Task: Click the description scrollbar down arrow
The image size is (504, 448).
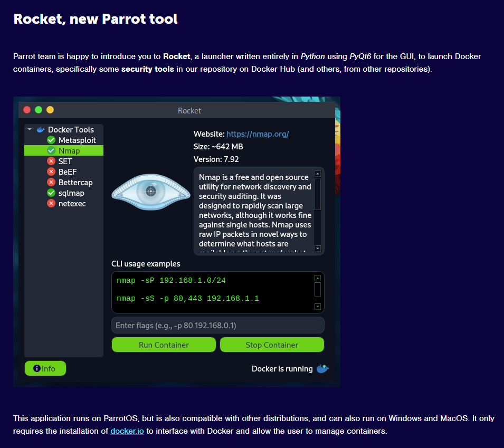Action: (318, 249)
